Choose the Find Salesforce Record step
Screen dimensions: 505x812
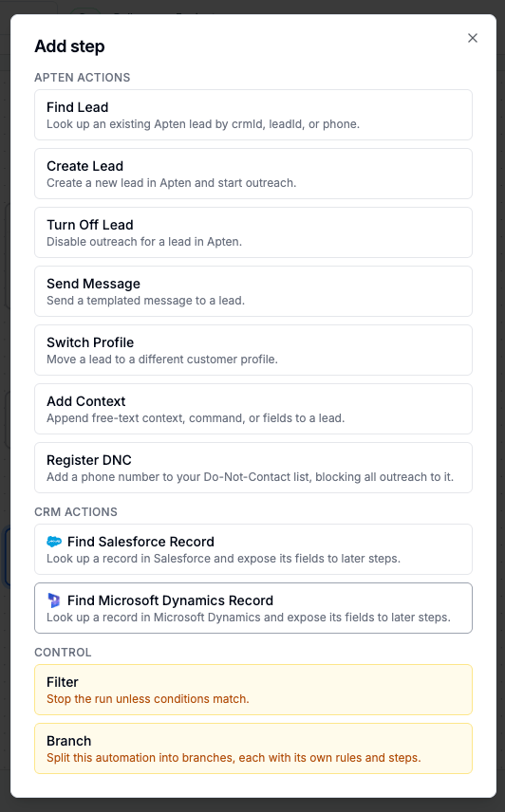pyautogui.click(x=253, y=549)
